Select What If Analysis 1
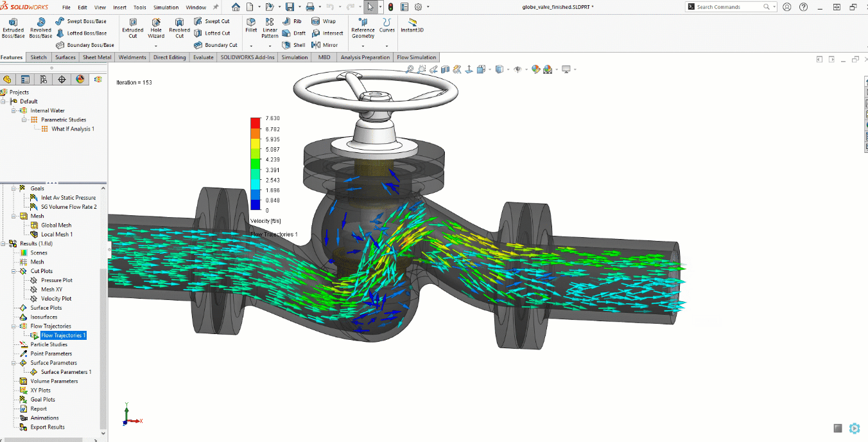The width and height of the screenshot is (868, 442). (73, 129)
